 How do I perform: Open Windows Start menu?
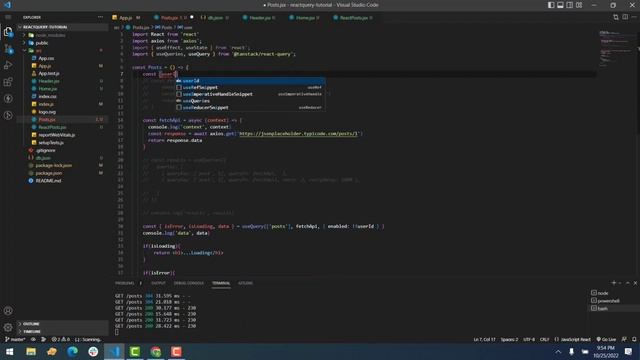click(9, 351)
